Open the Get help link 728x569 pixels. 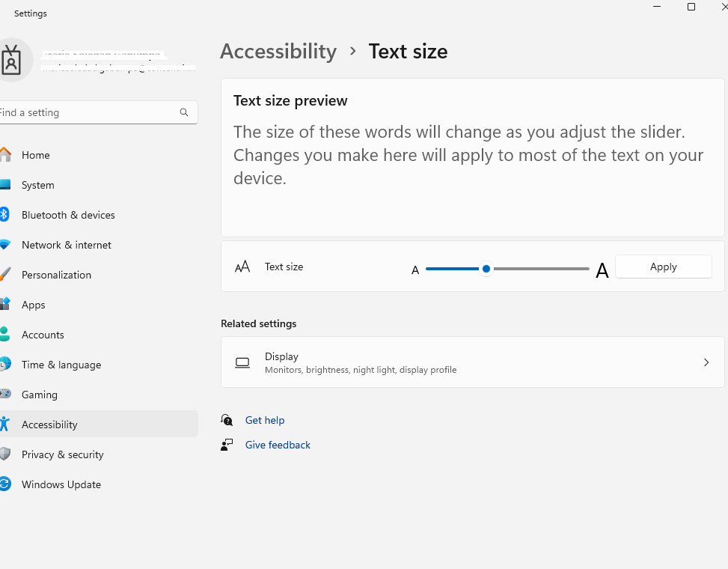[265, 420]
